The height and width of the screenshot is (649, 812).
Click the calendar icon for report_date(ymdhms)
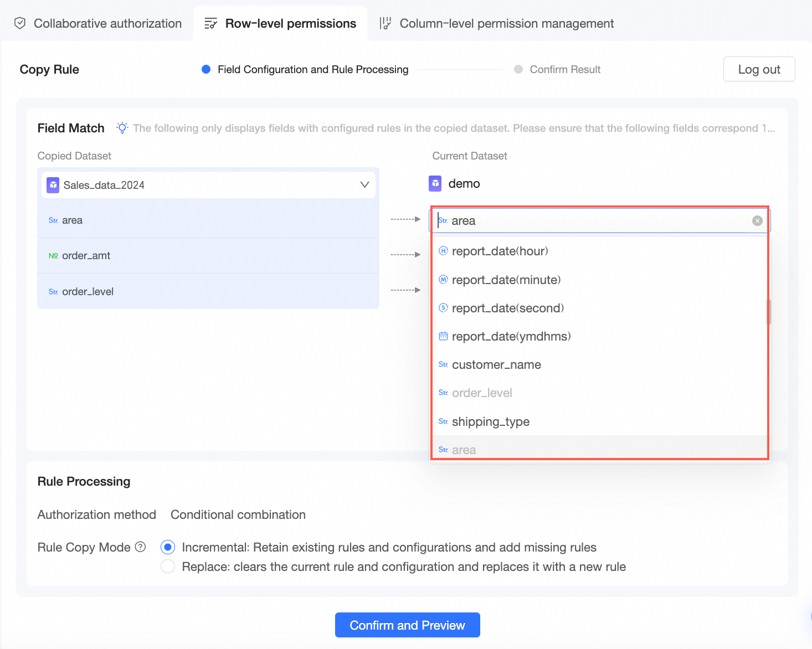(x=443, y=336)
